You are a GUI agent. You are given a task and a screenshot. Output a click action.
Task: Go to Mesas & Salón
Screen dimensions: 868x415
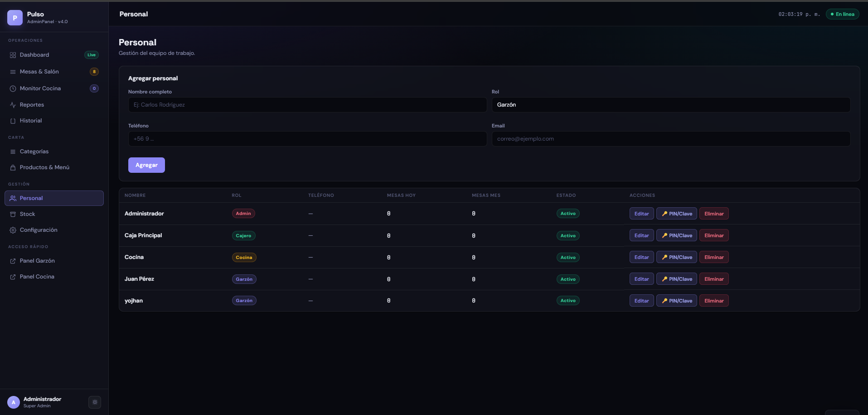coord(54,72)
